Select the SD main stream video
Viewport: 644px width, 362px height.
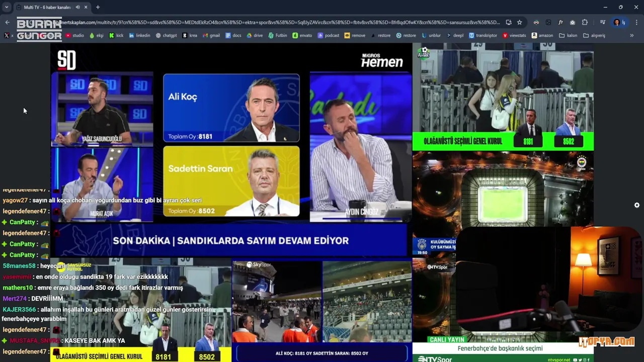(231, 150)
